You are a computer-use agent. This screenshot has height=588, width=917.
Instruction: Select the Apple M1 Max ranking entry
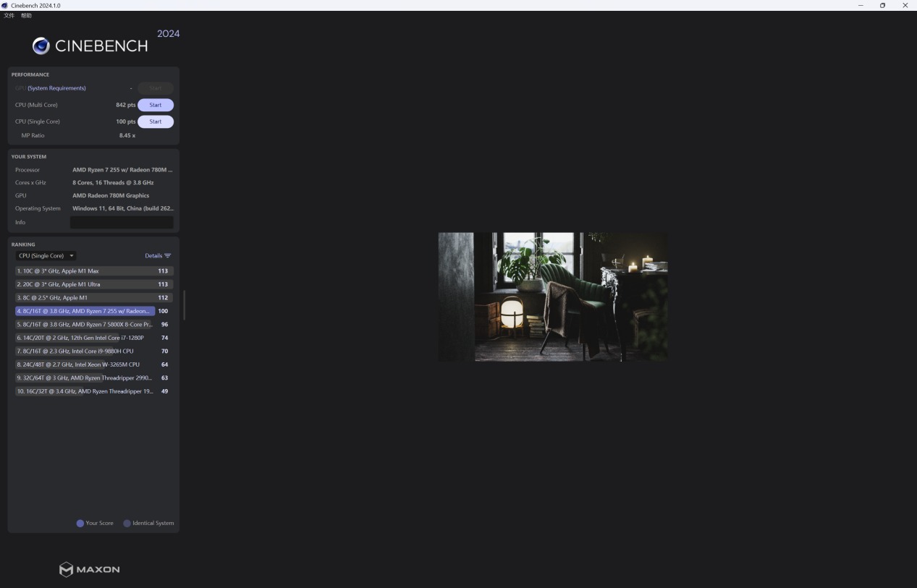94,271
